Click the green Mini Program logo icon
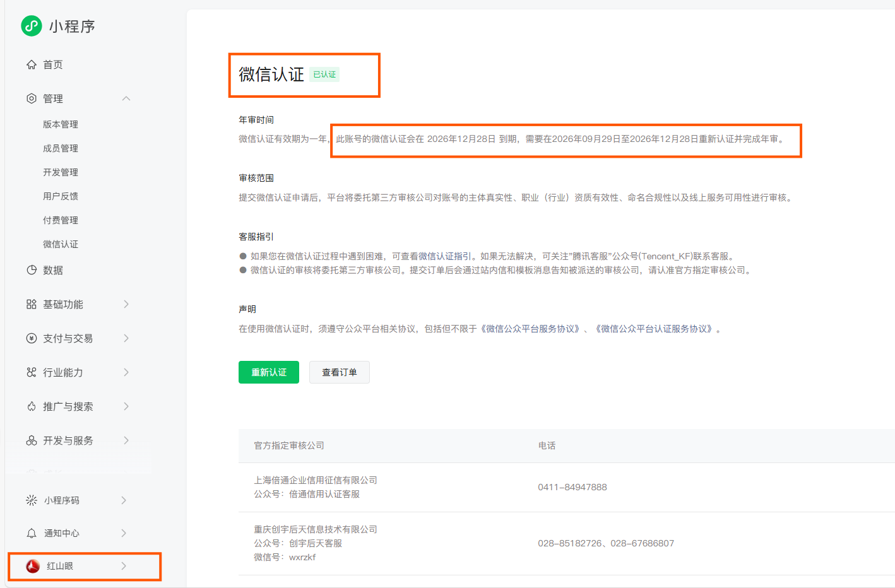The width and height of the screenshot is (895, 588). (32, 26)
